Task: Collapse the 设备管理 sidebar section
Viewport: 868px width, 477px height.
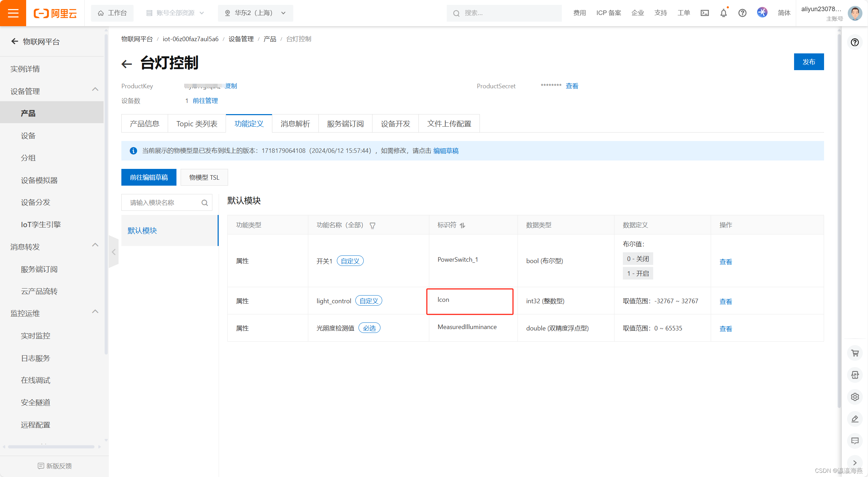Action: click(95, 89)
